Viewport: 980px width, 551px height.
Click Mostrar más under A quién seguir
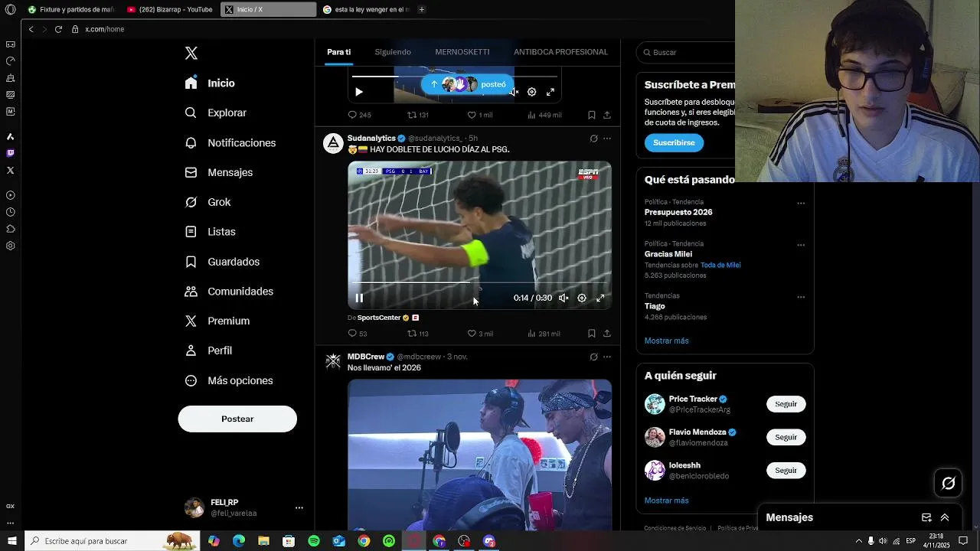coord(666,500)
